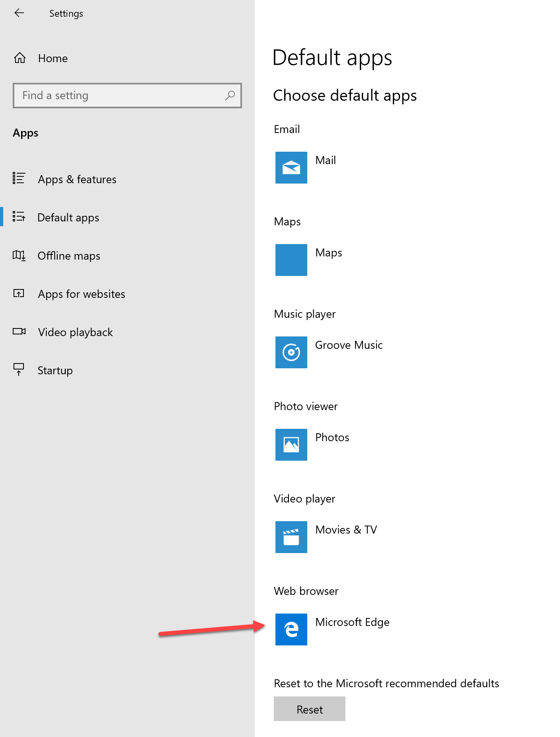Screen dimensions: 560x737
Task: Open the Offline maps page
Action: tap(127, 256)
